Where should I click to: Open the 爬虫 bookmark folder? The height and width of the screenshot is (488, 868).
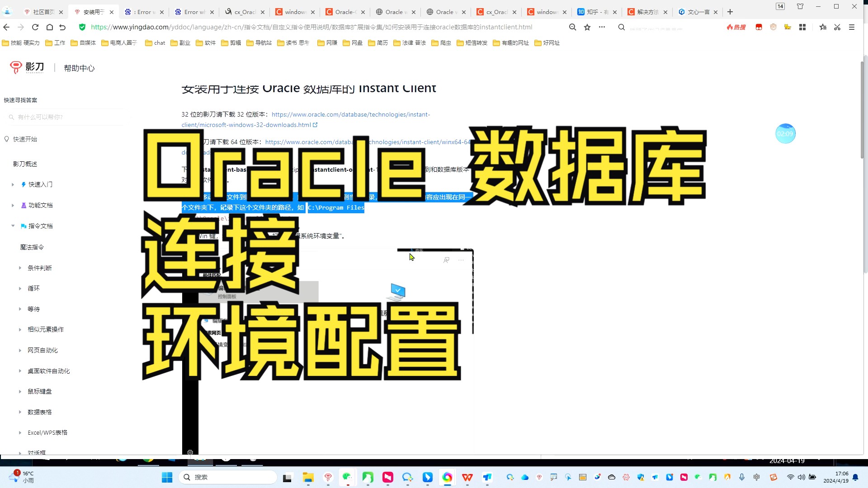click(x=441, y=43)
